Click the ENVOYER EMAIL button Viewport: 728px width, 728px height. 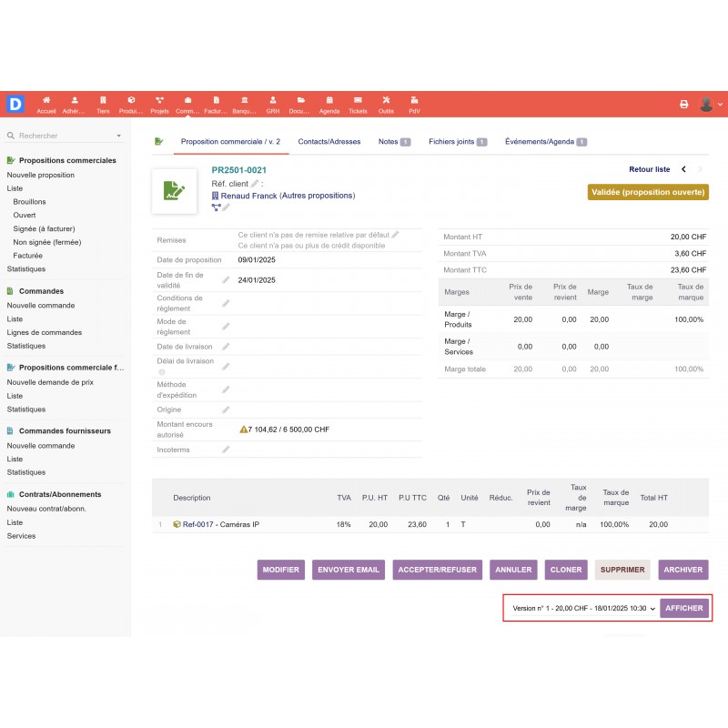click(348, 570)
